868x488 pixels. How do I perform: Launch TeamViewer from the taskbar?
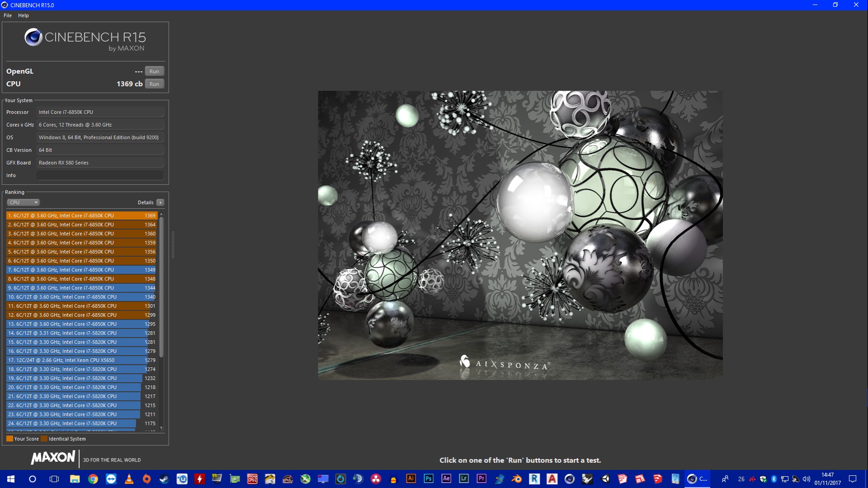(111, 479)
